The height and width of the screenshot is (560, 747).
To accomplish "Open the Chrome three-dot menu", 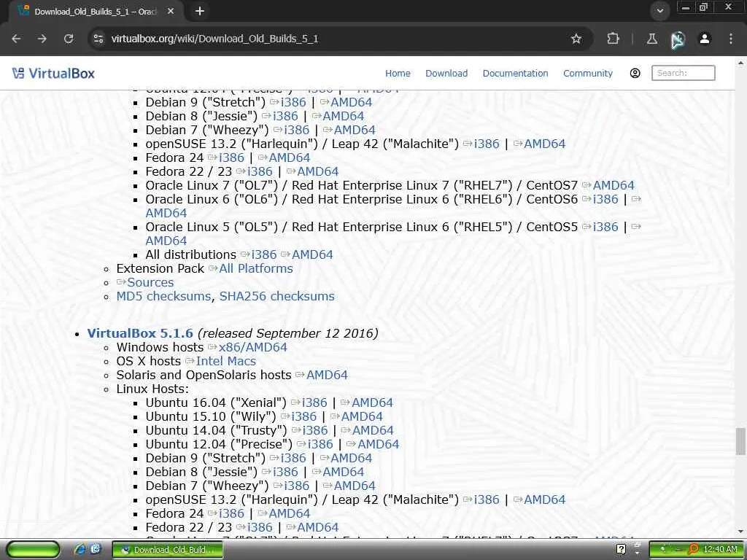I will click(731, 39).
